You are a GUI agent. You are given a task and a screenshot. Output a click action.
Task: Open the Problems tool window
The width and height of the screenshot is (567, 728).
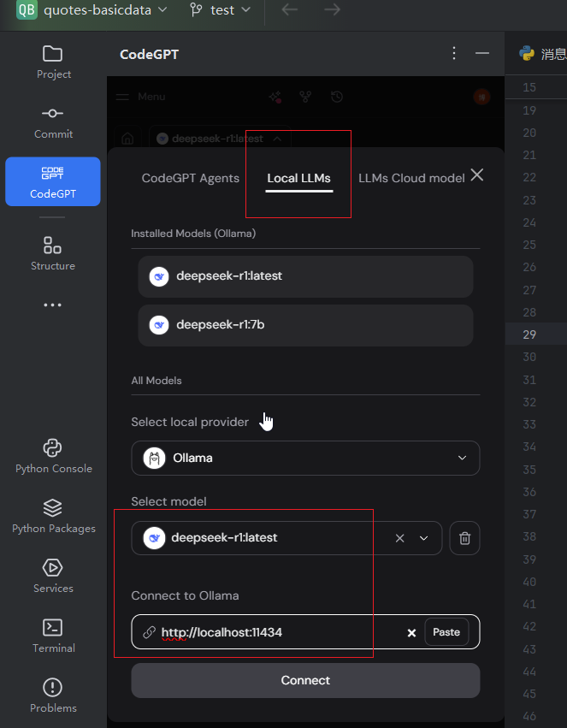(x=53, y=695)
